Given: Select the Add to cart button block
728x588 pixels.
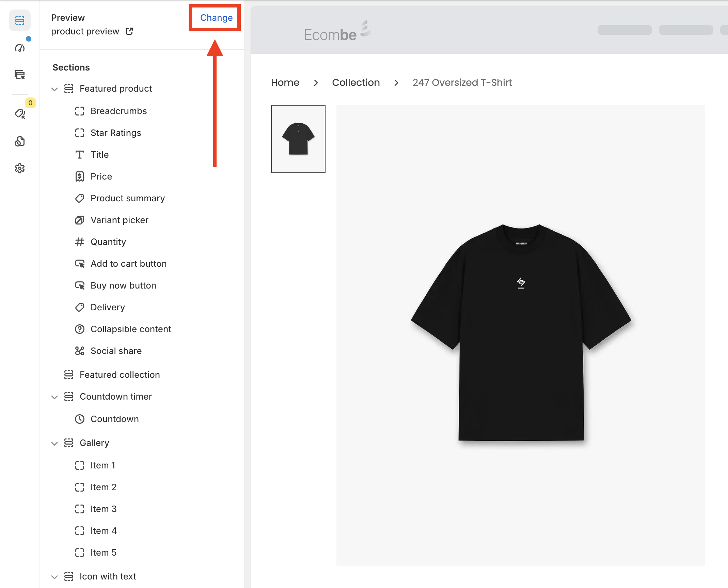Looking at the screenshot, I should [128, 264].
